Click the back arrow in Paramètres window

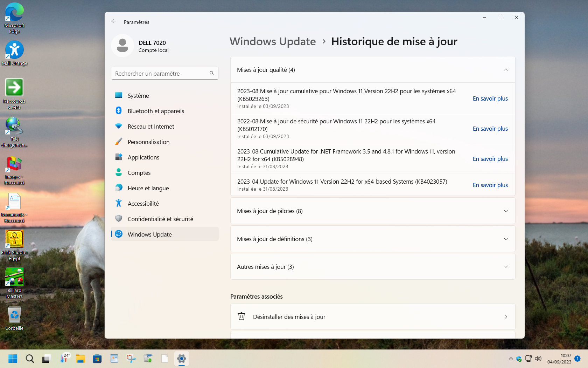tap(114, 21)
